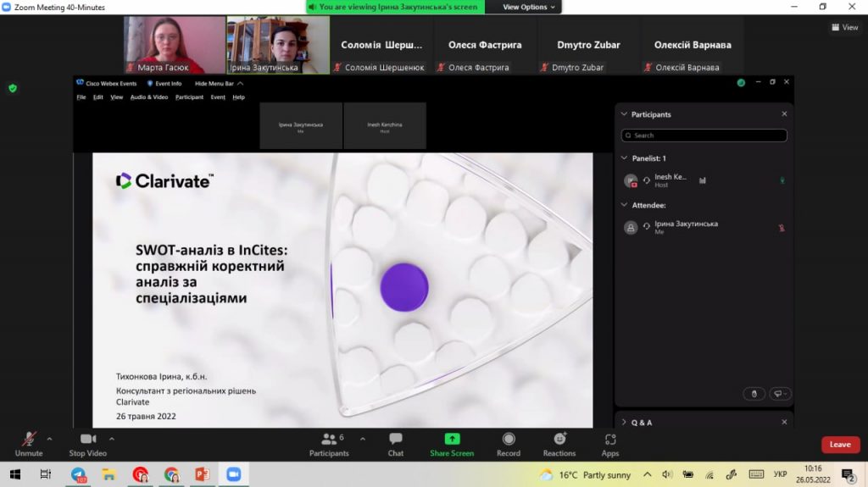Viewport: 868px width, 487px height.
Task: Click the green encryption shield icon
Action: coord(12,88)
